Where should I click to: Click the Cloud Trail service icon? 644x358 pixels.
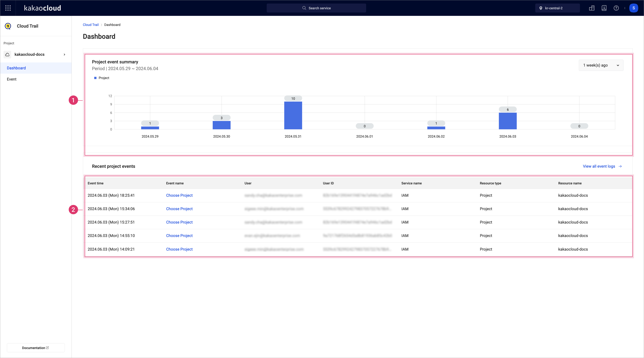[x=8, y=26]
